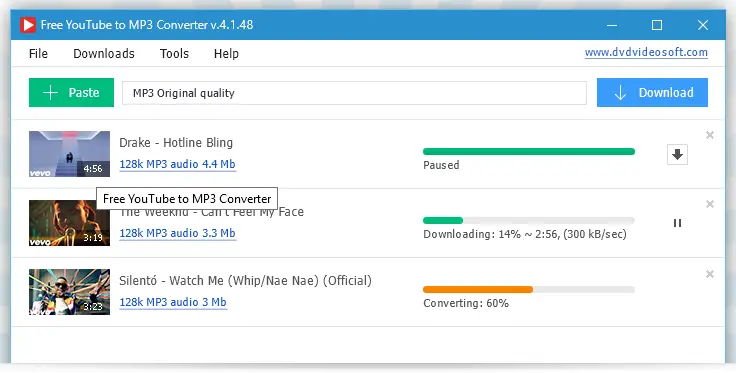Remove Silentó Watch Me from list
The height and width of the screenshot is (373, 736).
(x=710, y=274)
